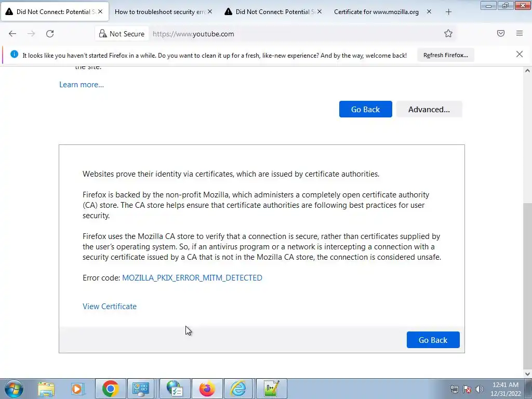The height and width of the screenshot is (399, 532).
Task: Open a new tab with the plus
Action: [x=448, y=12]
